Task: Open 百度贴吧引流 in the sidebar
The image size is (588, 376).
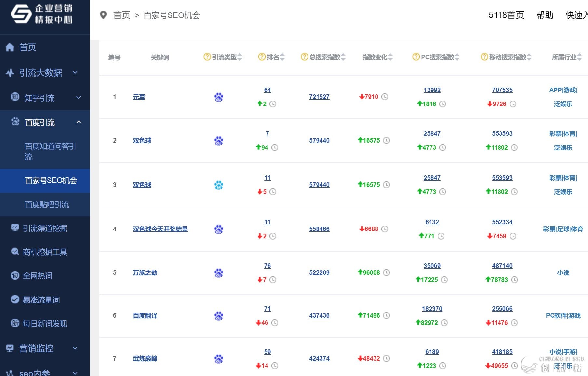Action: click(x=47, y=204)
